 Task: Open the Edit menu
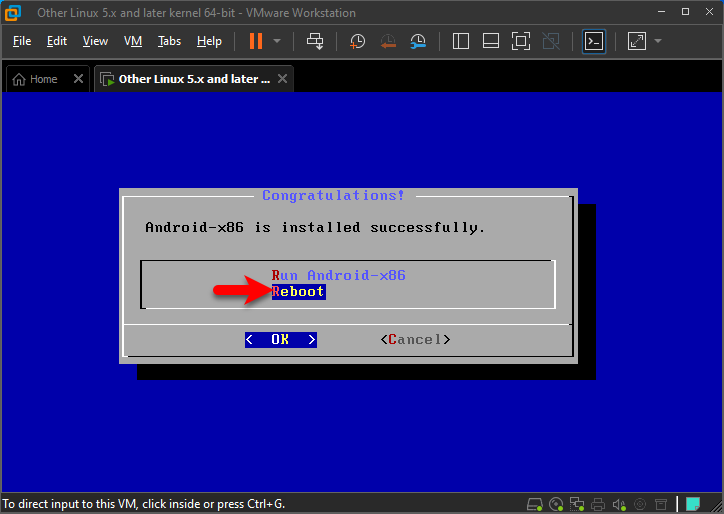[x=57, y=41]
